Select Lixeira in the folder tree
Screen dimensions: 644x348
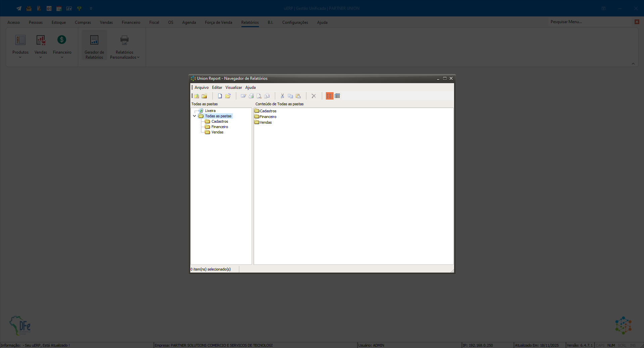(x=210, y=111)
